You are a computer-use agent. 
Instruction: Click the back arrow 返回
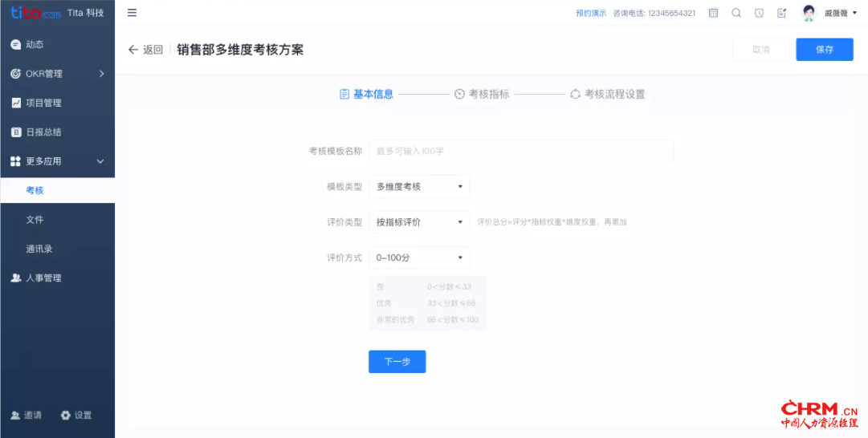(x=145, y=50)
